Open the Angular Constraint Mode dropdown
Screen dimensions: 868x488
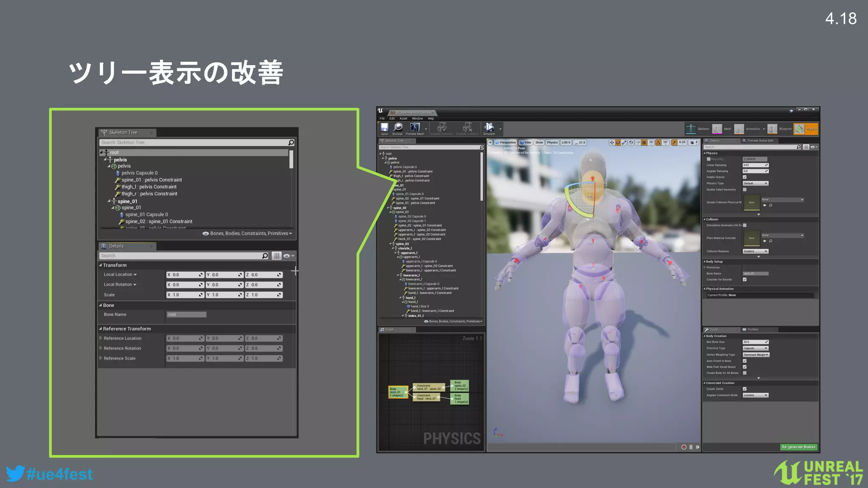point(755,395)
